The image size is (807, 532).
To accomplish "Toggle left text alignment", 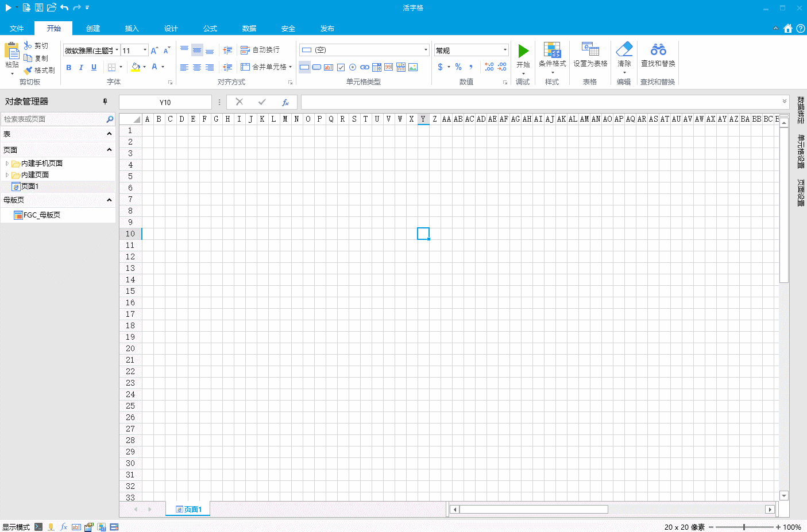I will click(x=184, y=67).
